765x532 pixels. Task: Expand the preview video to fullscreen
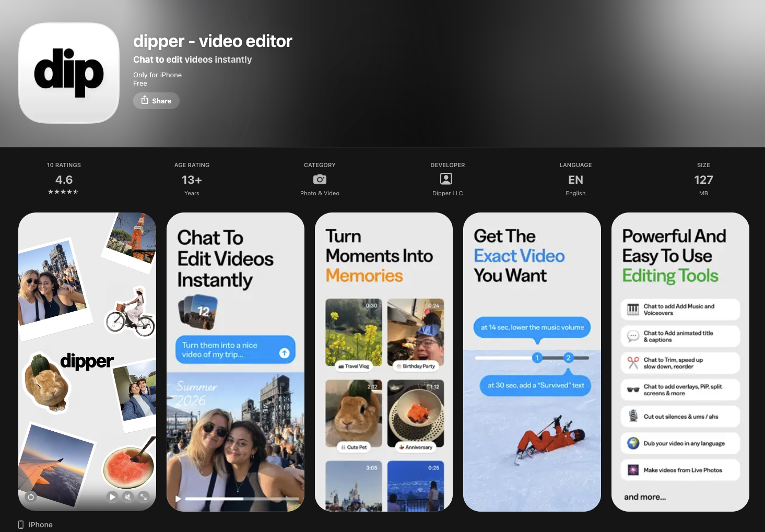coord(144,497)
